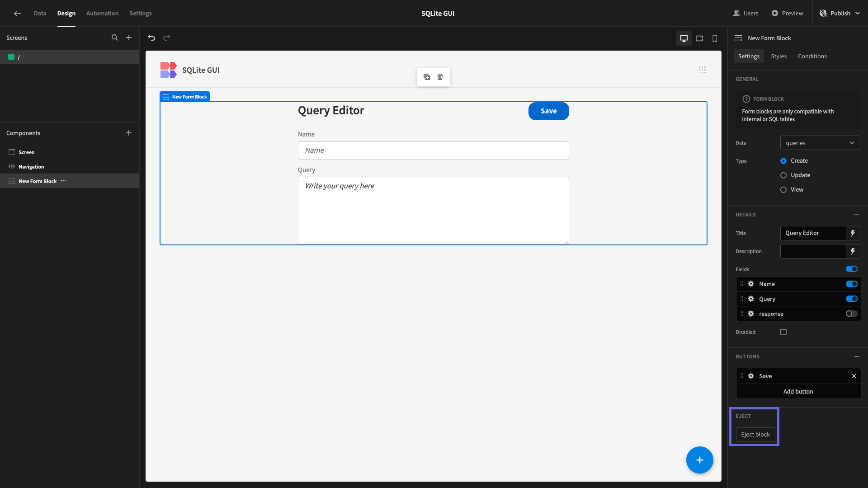
Task: Remove the Save button entry
Action: point(854,376)
